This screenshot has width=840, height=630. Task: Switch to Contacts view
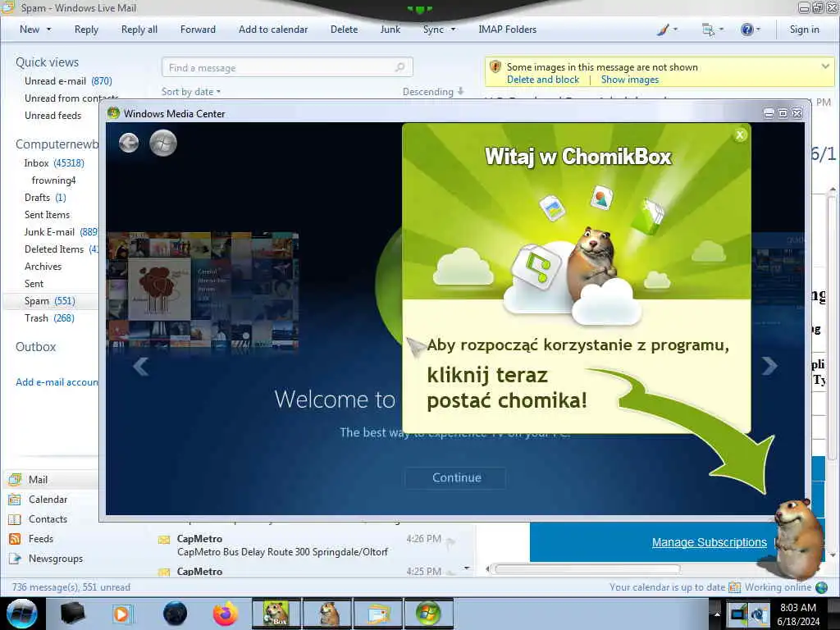(x=38, y=519)
